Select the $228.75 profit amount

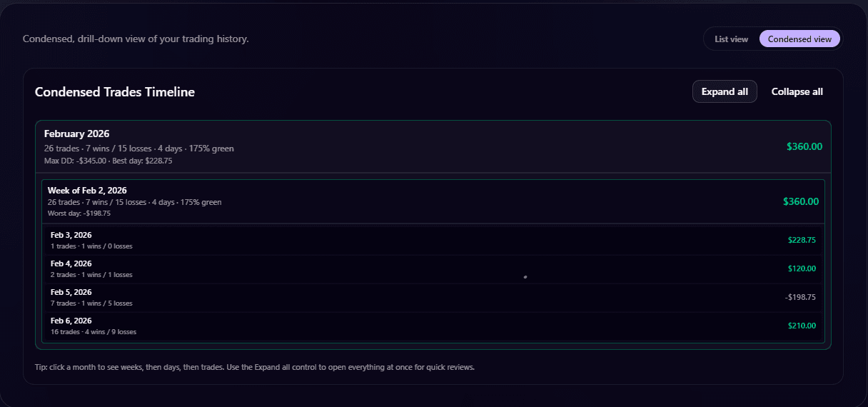[x=802, y=240]
